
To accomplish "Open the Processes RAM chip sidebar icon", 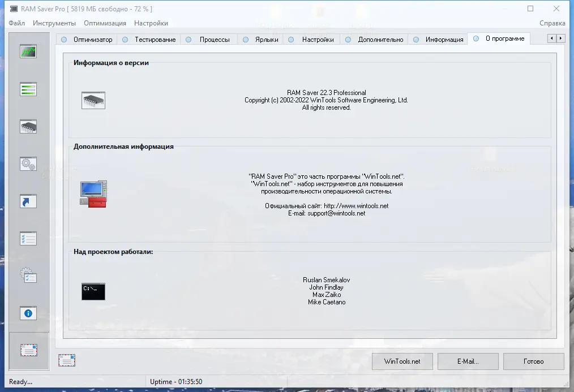I will point(28,126).
